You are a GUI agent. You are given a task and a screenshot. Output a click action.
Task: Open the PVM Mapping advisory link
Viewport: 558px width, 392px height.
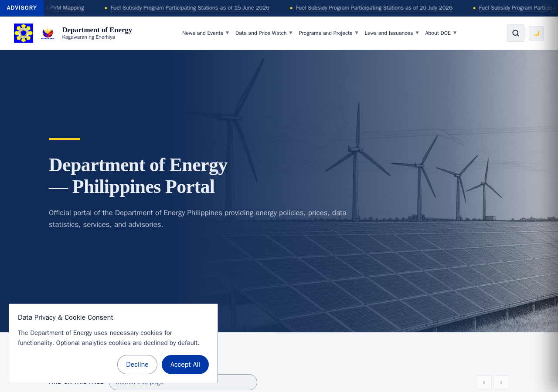click(65, 8)
